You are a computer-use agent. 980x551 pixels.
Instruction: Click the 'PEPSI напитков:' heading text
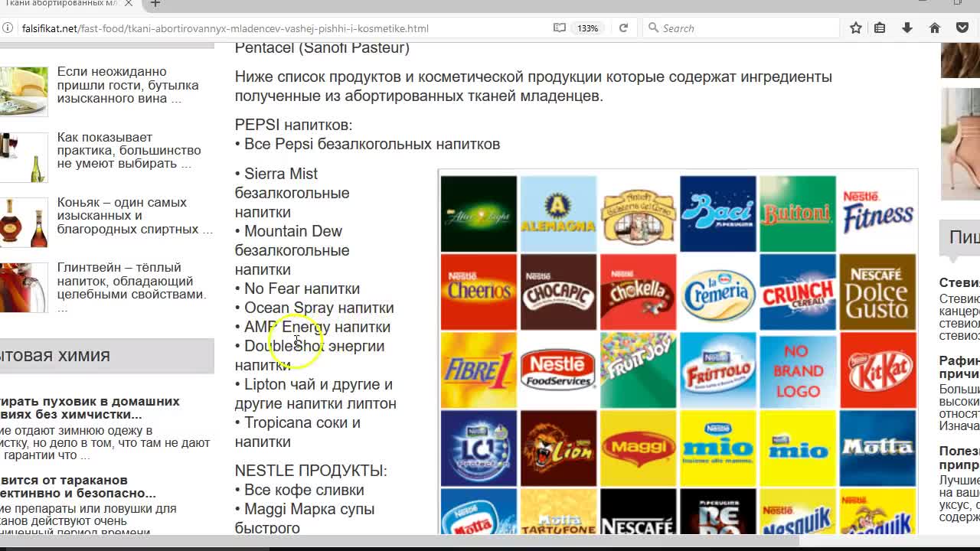coord(294,125)
